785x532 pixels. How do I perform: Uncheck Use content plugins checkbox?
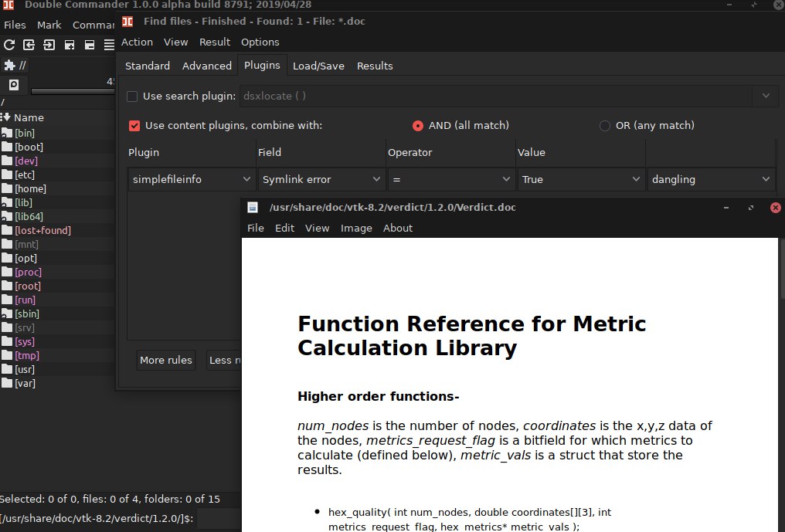point(134,126)
